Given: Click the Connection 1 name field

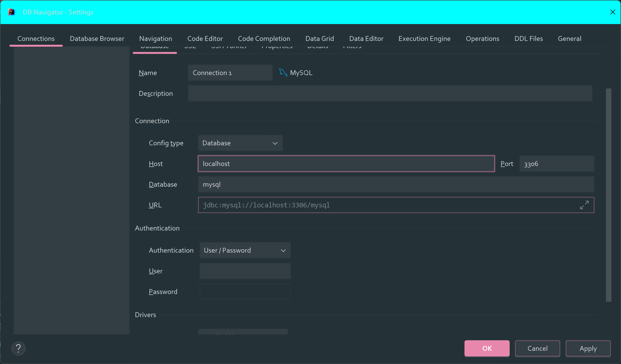Looking at the screenshot, I should (230, 73).
